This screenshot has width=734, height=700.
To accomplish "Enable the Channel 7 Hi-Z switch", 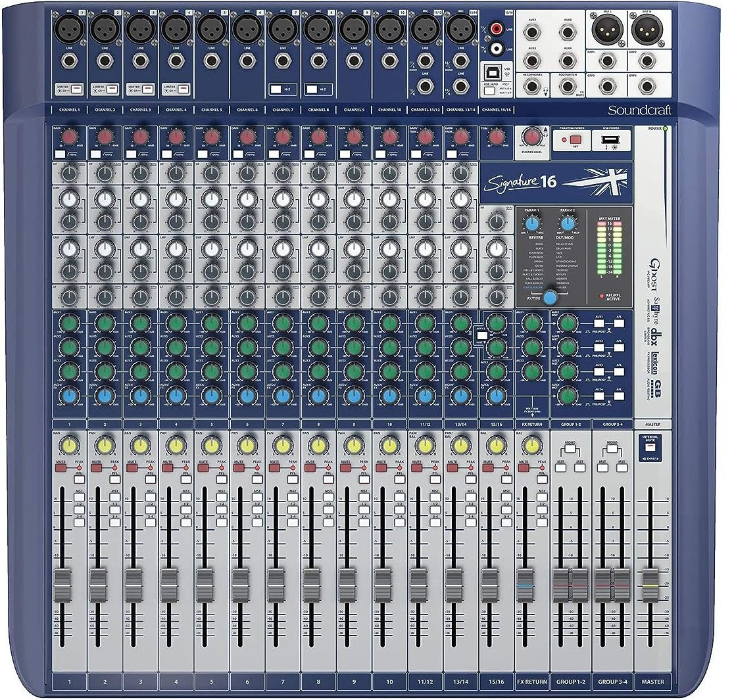I will click(x=277, y=89).
